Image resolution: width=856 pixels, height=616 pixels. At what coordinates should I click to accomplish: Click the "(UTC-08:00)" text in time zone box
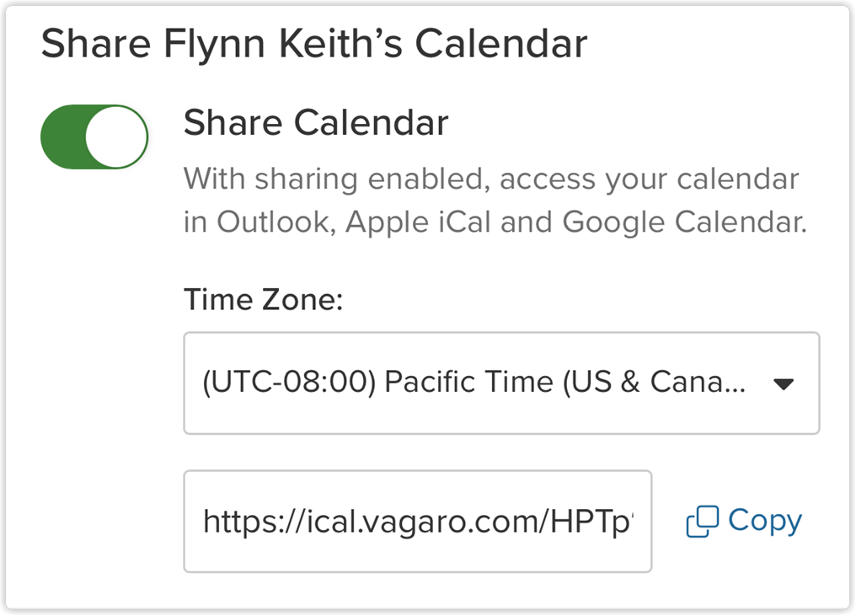click(289, 383)
